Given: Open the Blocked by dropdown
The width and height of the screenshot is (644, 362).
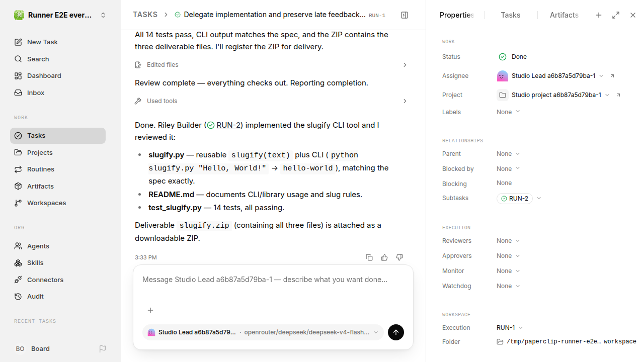Looking at the screenshot, I should pos(508,169).
